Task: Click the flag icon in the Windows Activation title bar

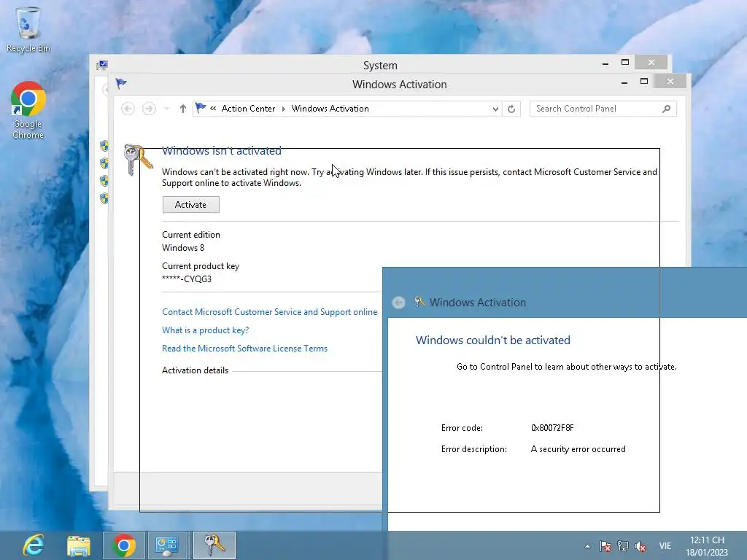Action: tap(121, 84)
